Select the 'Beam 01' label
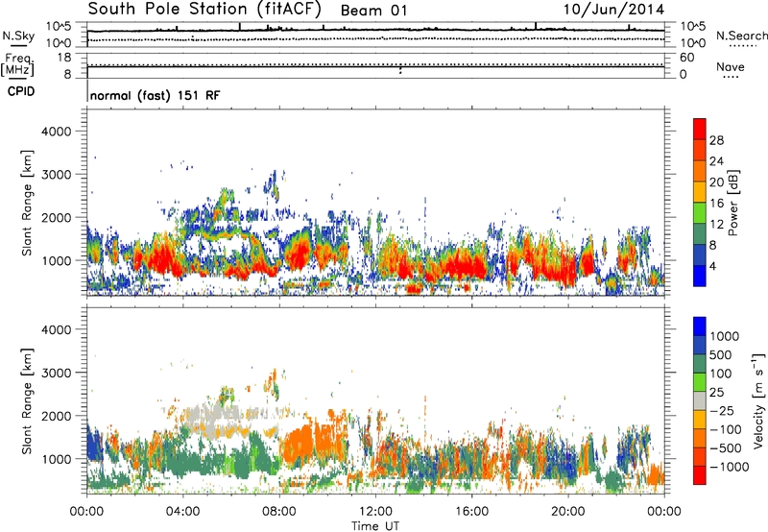Image resolution: width=768 pixels, height=532 pixels. [373, 11]
